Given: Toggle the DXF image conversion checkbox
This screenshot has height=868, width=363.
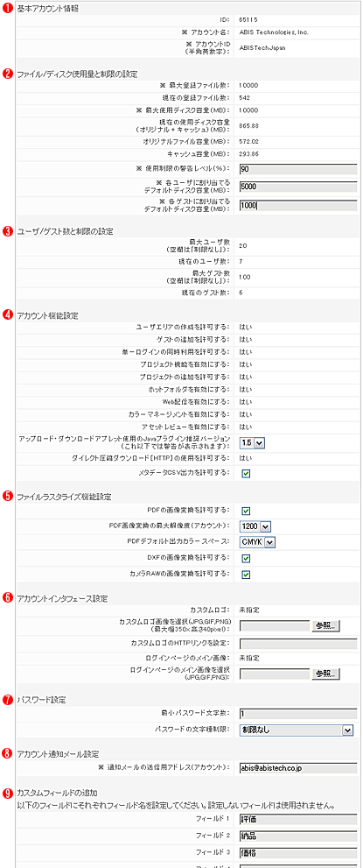Looking at the screenshot, I should pyautogui.click(x=246, y=558).
